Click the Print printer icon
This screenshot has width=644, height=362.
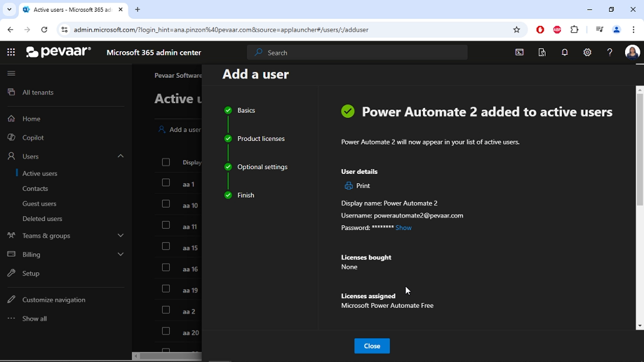click(348, 186)
